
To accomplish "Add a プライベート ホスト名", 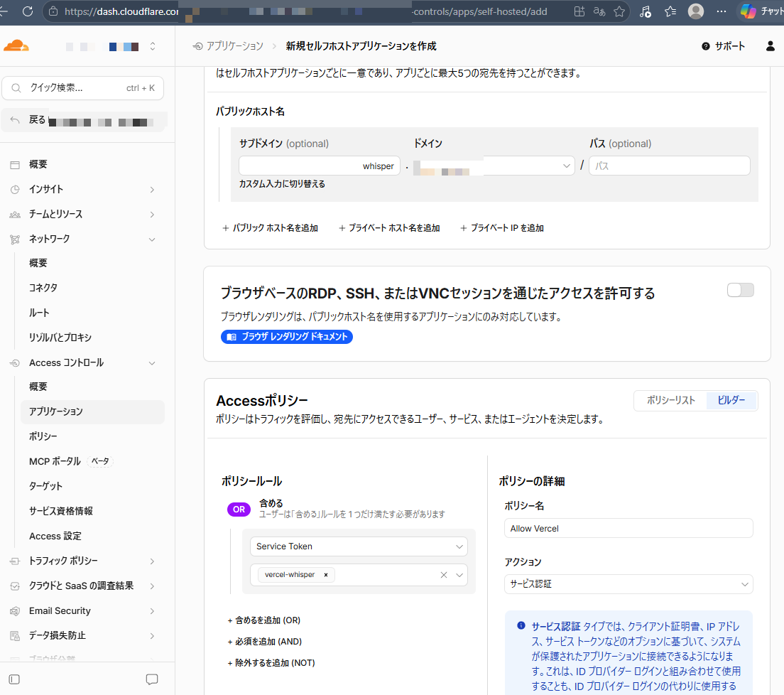I will (389, 228).
